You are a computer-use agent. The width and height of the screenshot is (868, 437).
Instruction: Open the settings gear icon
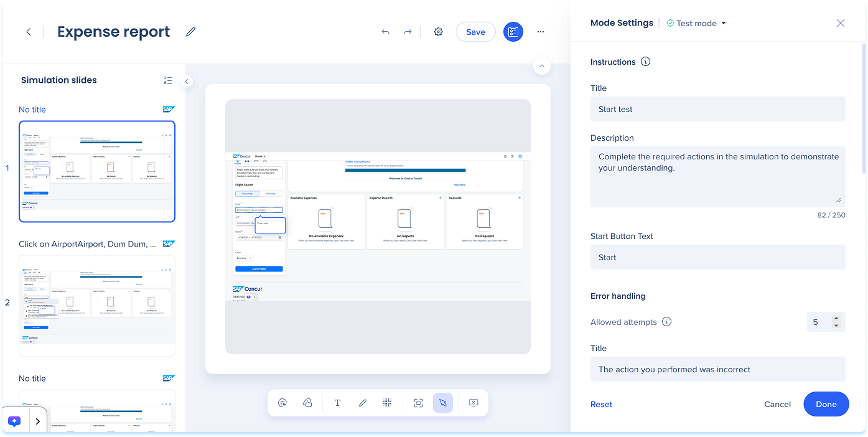(x=438, y=32)
